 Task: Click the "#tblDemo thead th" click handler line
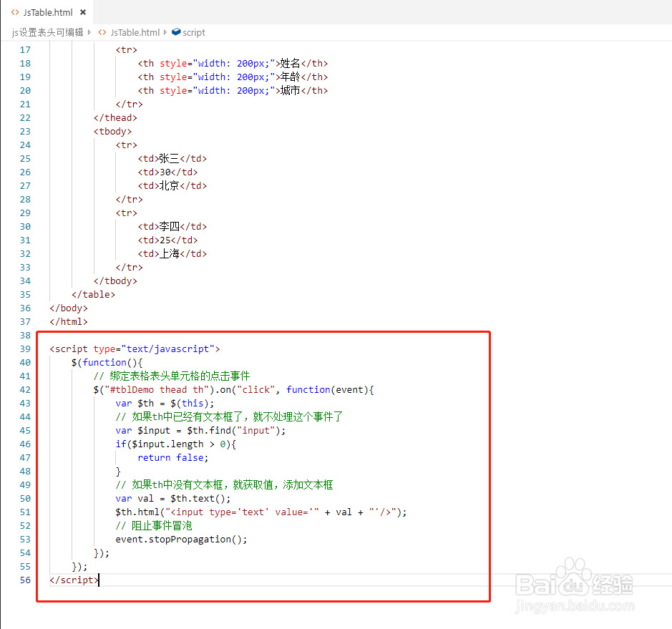[233, 390]
